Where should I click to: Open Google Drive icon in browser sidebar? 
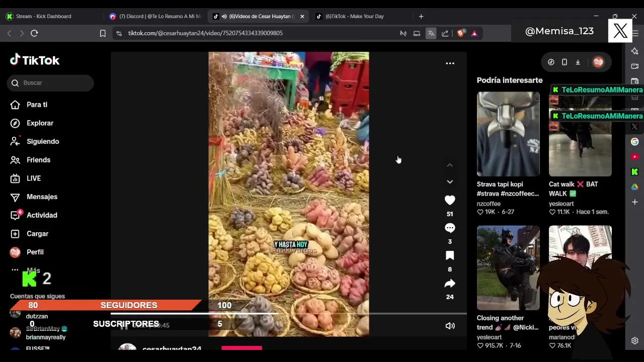pyautogui.click(x=634, y=187)
